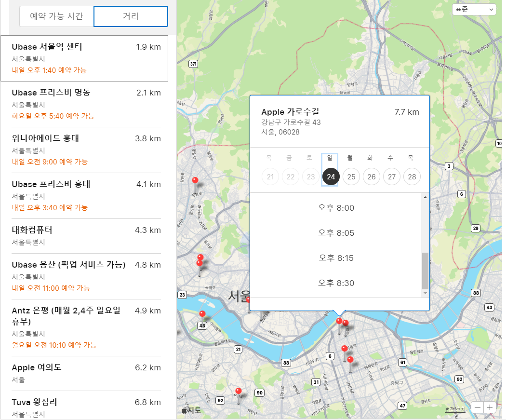506x420 pixels.
Task: Click 내일 오후 1:40 예약 가능 link
Action: (49, 70)
